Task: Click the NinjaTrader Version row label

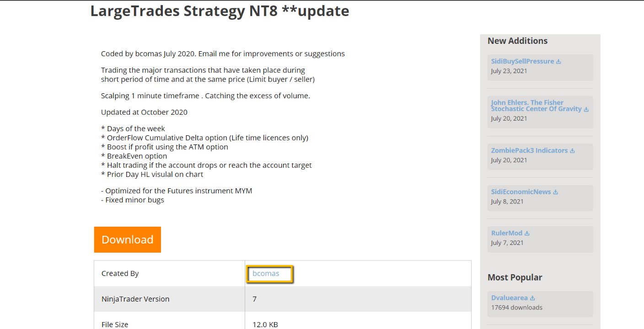Action: pyautogui.click(x=135, y=299)
